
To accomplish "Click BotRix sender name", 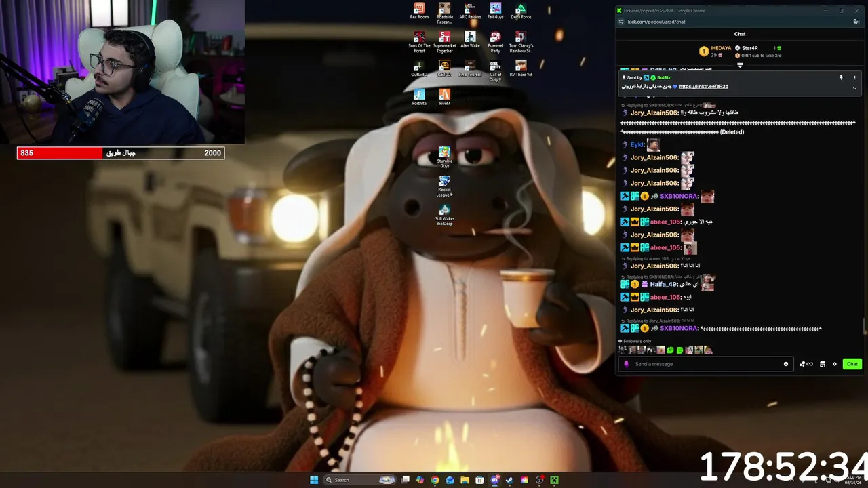I will [664, 77].
